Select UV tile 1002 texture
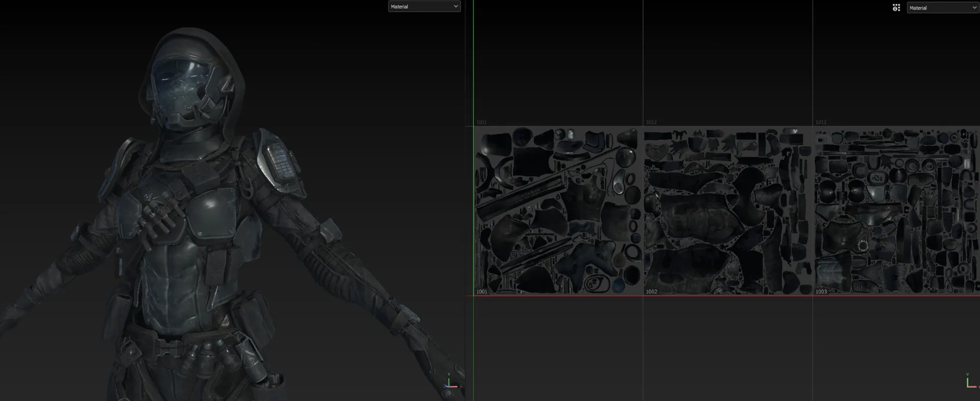 [727, 211]
